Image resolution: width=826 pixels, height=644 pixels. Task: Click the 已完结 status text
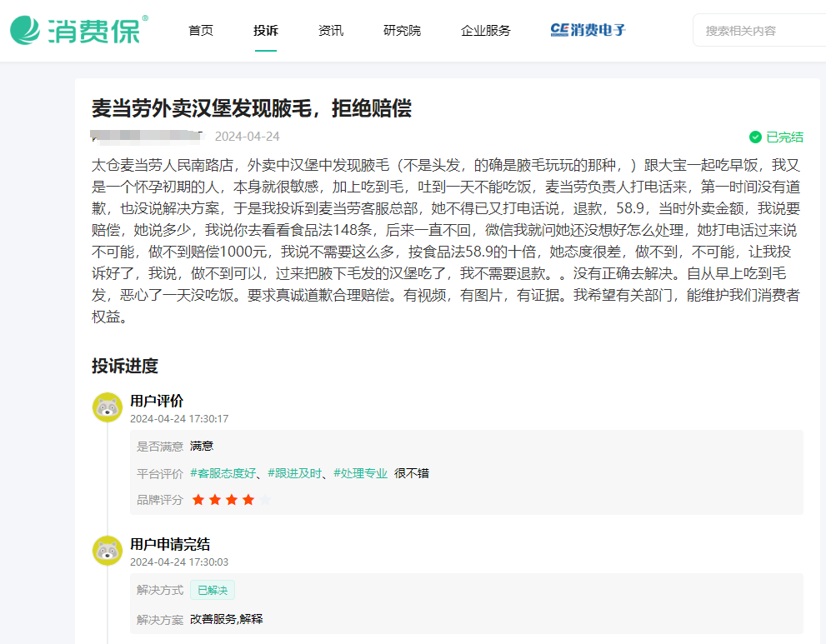784,137
